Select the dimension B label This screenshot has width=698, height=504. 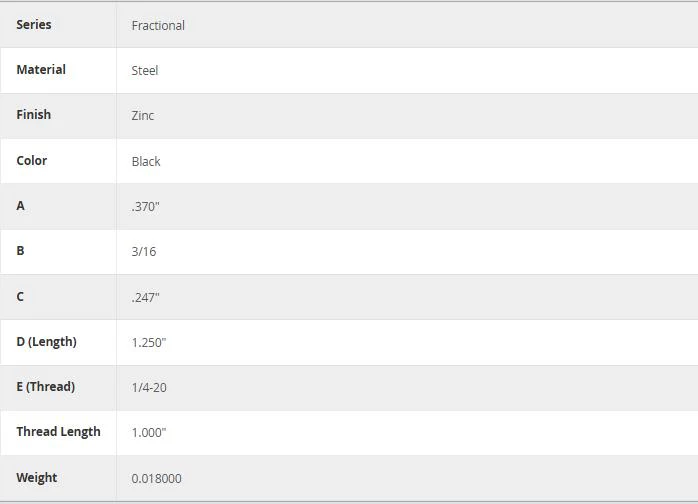pyautogui.click(x=20, y=251)
